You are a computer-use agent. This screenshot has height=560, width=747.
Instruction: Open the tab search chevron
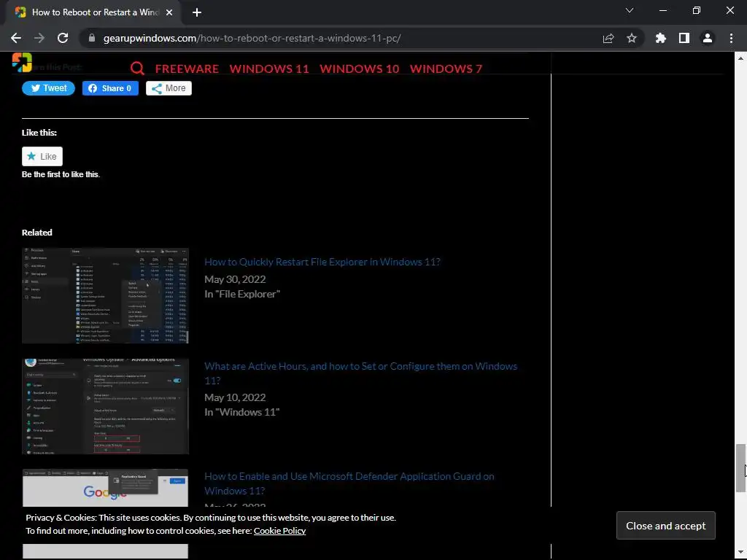[x=630, y=10]
